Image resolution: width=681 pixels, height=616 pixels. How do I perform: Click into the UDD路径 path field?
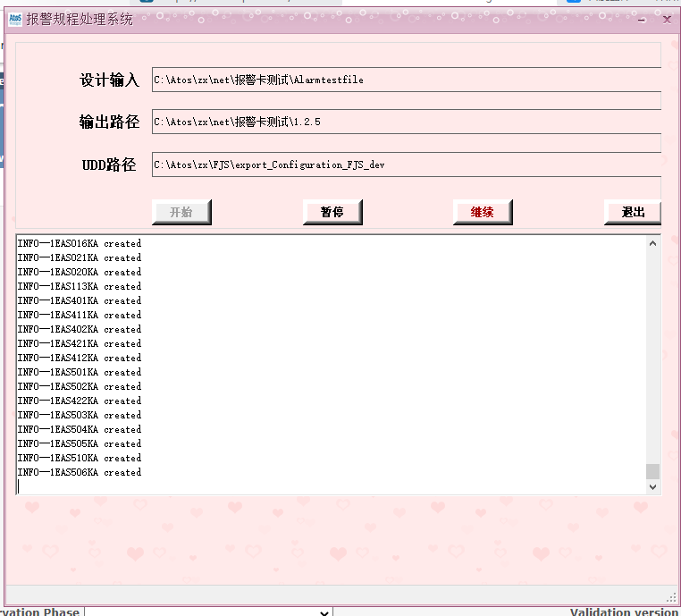coord(406,165)
